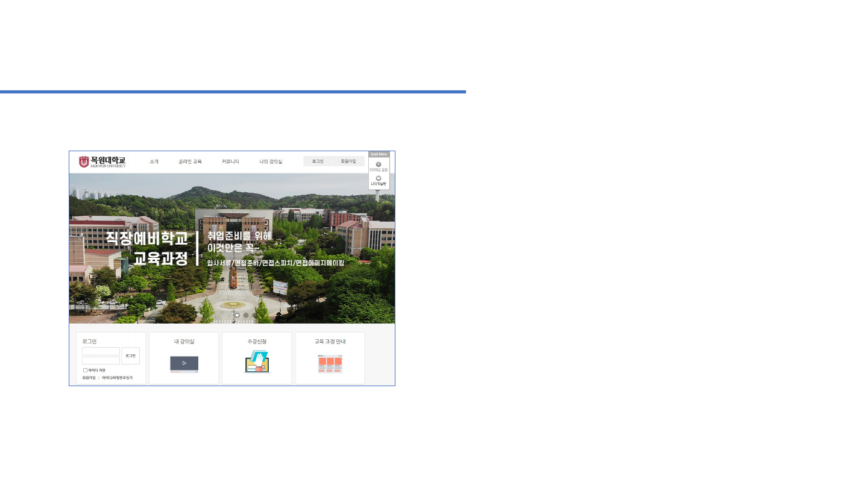Open the 나의 학습방 icon in Quick Menu
Image resolution: width=868 pixels, height=488 pixels.
point(379,178)
